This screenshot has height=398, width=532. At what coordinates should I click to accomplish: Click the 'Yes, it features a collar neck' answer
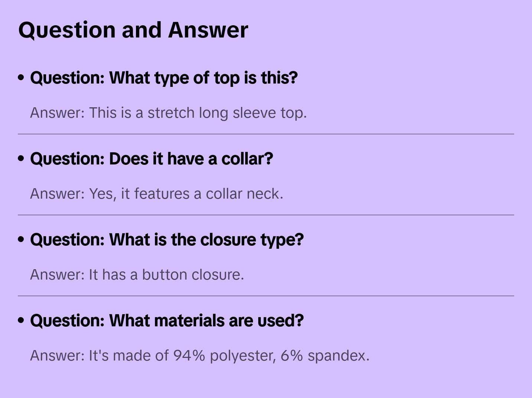[x=156, y=194]
